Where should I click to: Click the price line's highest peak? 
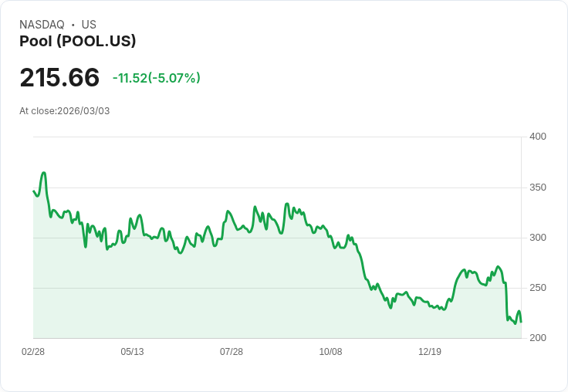coord(44,173)
